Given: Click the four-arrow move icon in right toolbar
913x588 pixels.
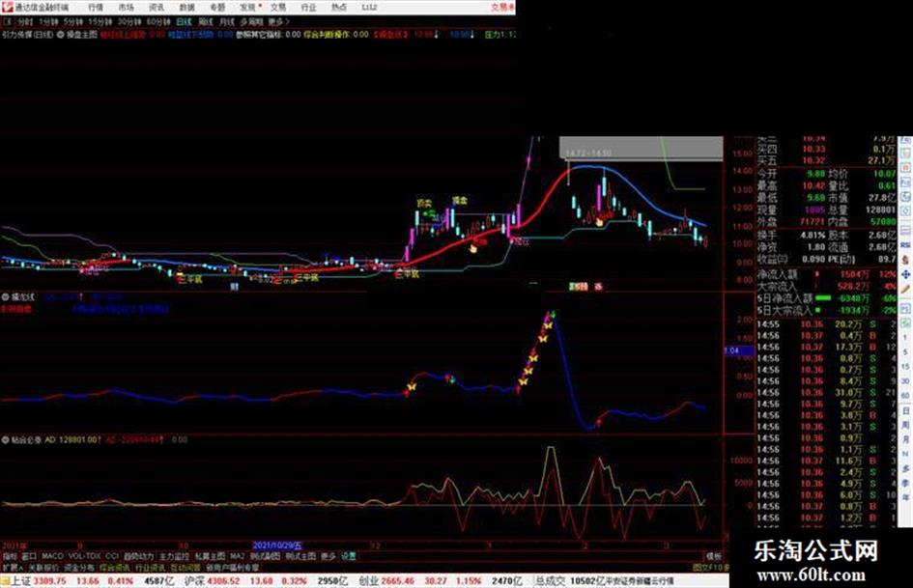Looking at the screenshot, I should click(905, 274).
